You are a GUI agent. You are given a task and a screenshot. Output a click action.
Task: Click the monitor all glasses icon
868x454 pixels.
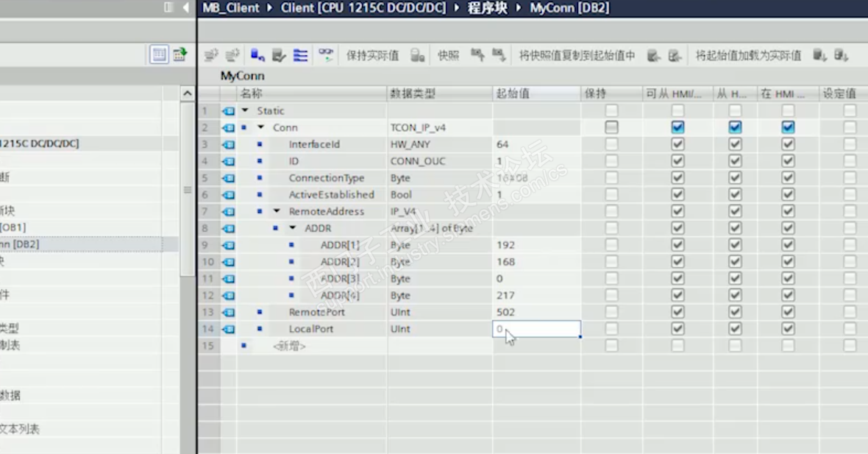click(x=326, y=54)
